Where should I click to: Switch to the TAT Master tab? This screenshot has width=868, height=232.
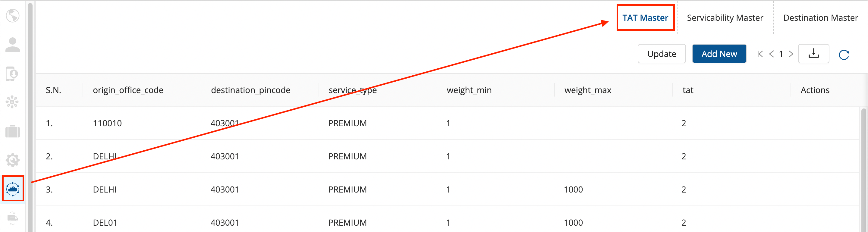(x=645, y=18)
